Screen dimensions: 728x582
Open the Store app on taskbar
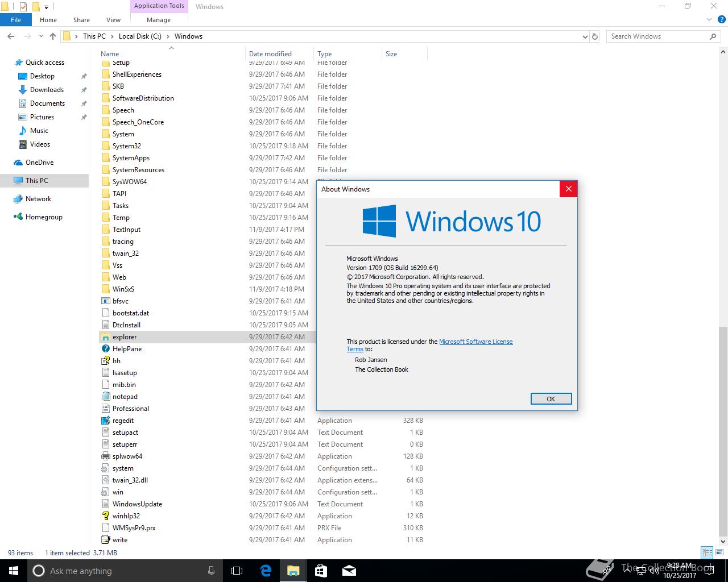pyautogui.click(x=321, y=571)
